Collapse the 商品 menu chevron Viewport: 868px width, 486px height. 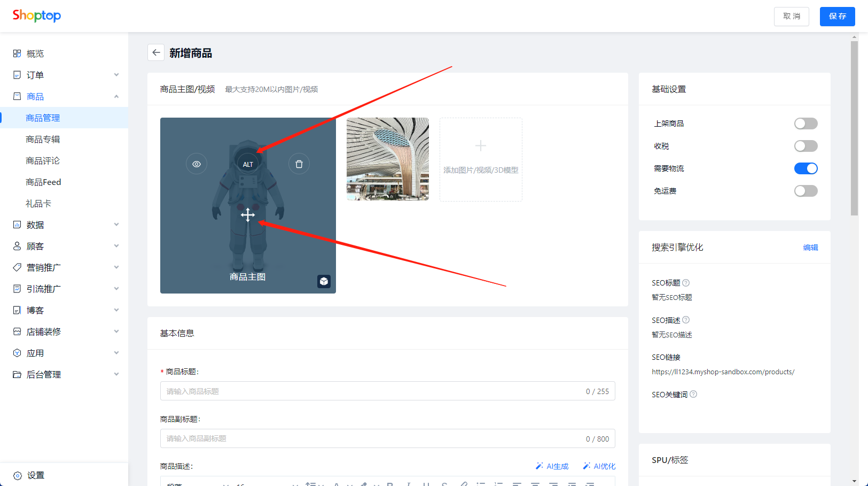tap(116, 96)
